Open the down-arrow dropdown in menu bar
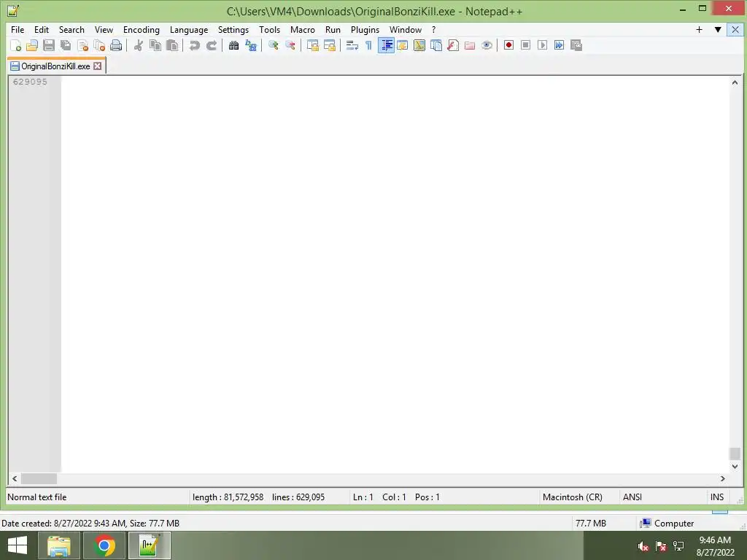The image size is (747, 560). click(718, 29)
